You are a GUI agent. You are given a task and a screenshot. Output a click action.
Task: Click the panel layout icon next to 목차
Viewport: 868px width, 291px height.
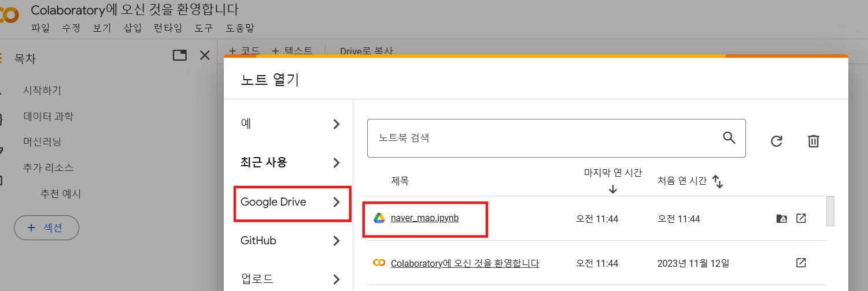pos(180,55)
